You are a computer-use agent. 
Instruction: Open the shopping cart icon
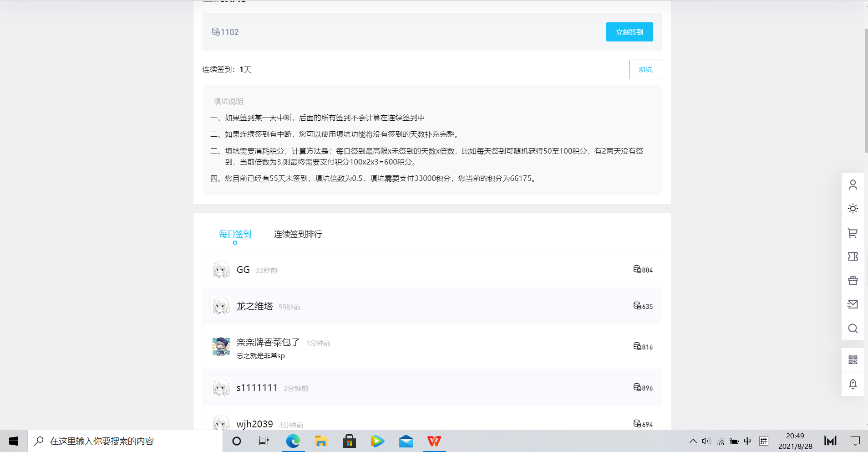tap(853, 233)
